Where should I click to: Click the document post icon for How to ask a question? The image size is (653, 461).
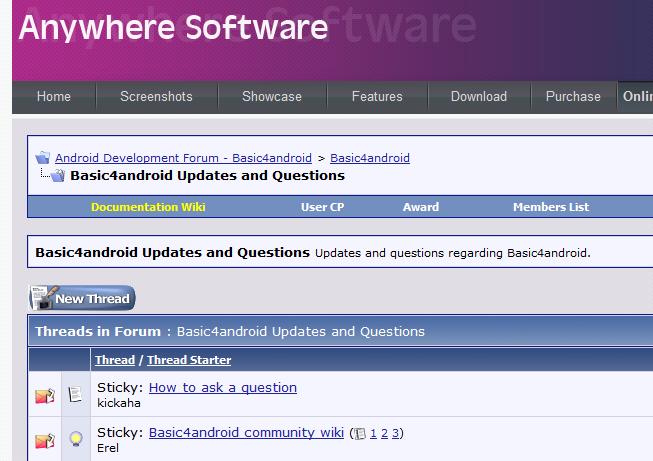[x=75, y=394]
